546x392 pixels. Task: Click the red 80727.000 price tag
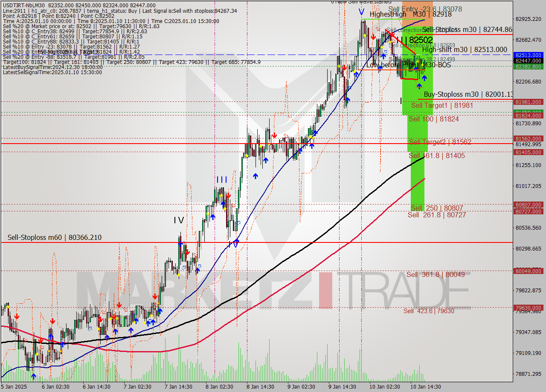click(529, 211)
